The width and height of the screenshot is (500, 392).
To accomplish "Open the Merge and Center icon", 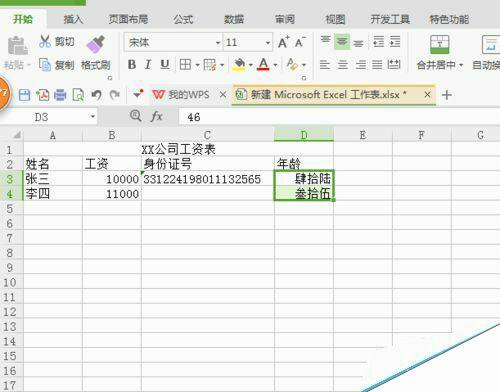I will [x=439, y=44].
